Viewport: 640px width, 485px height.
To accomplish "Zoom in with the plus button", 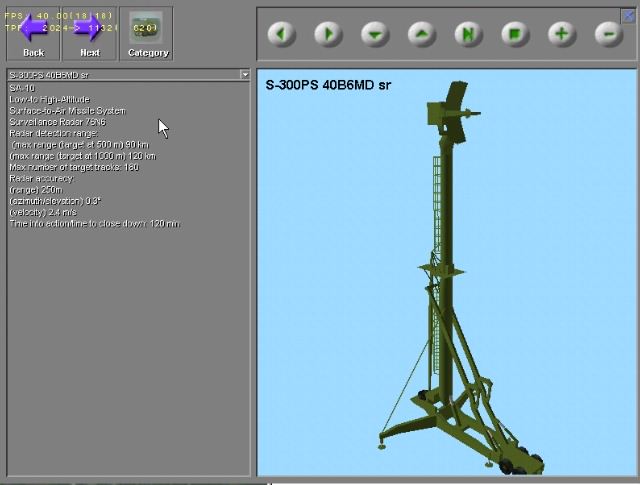I will tap(562, 34).
